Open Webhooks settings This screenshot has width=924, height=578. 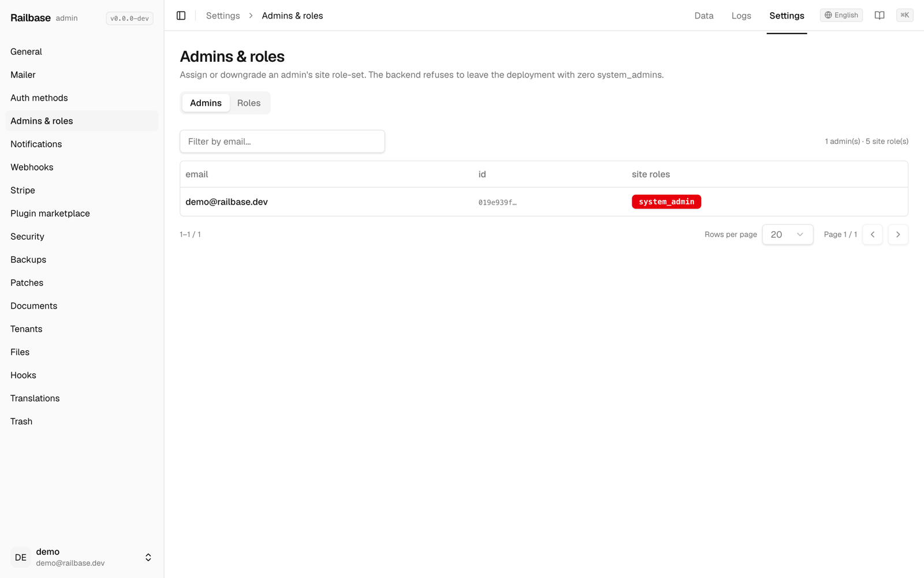click(81, 167)
